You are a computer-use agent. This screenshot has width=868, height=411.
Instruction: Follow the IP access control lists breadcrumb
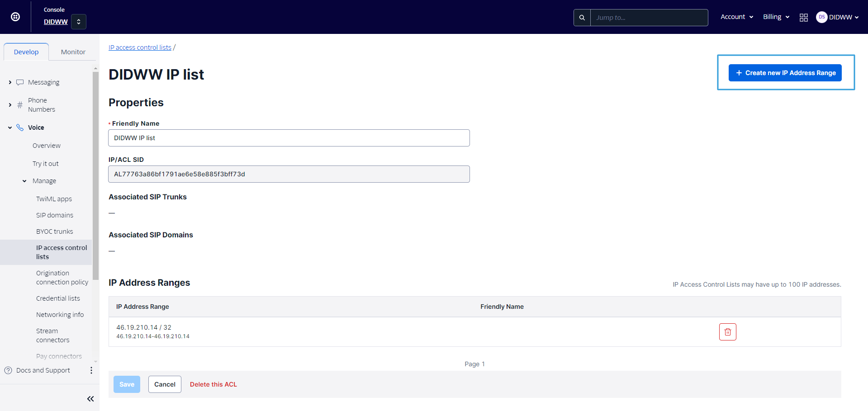[x=140, y=47]
